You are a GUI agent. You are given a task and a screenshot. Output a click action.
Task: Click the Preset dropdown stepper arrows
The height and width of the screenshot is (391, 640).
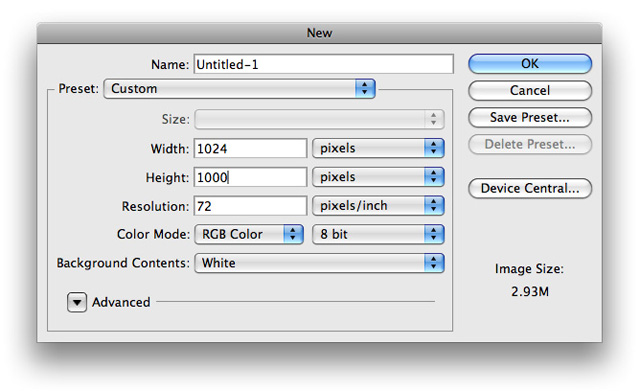365,89
